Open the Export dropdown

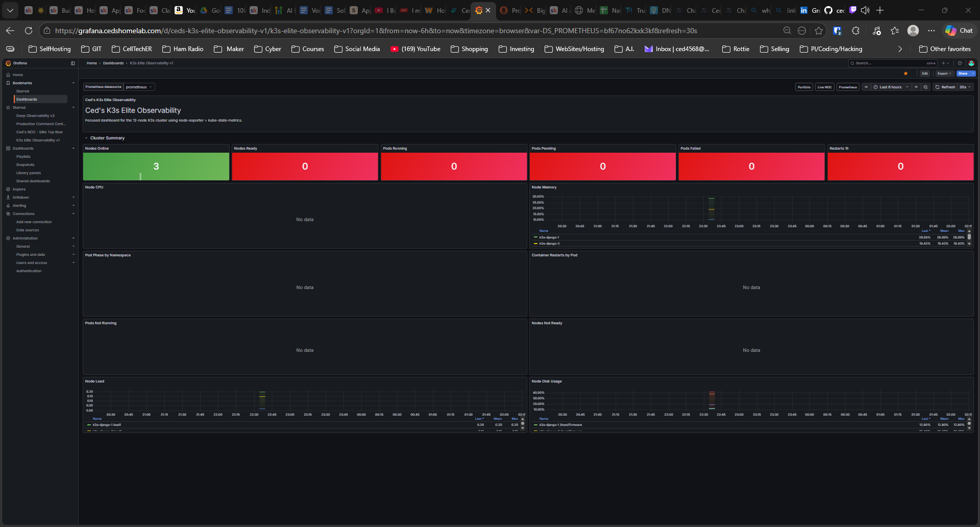(x=944, y=74)
